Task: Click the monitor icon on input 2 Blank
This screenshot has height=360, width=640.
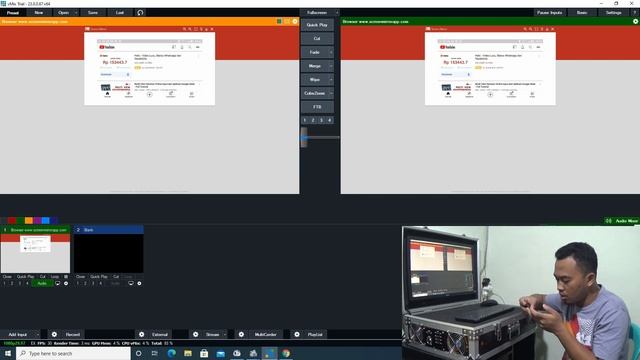Action: (x=131, y=283)
